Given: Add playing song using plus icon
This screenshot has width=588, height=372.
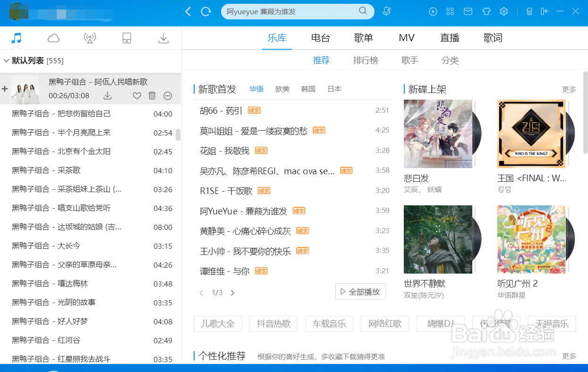Looking at the screenshot, I should tap(5, 89).
